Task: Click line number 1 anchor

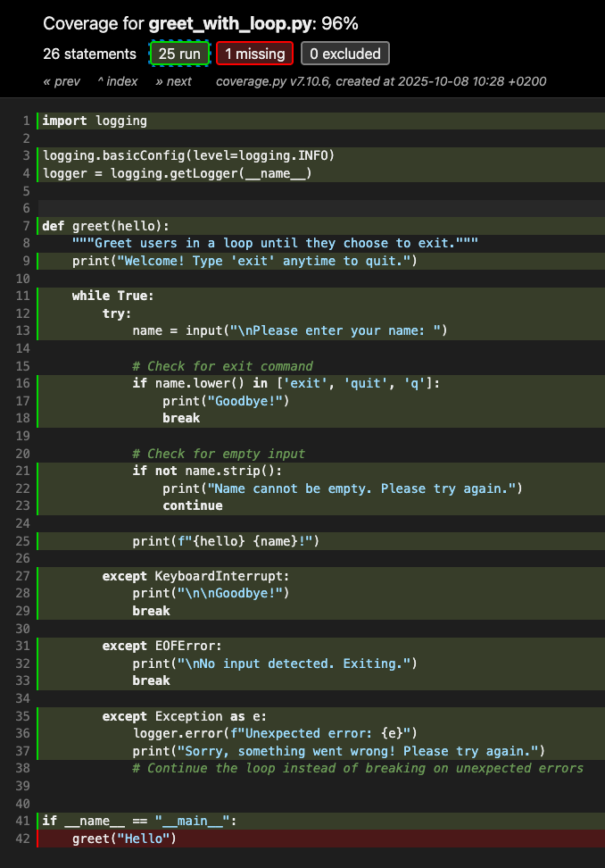Action: pos(27,121)
